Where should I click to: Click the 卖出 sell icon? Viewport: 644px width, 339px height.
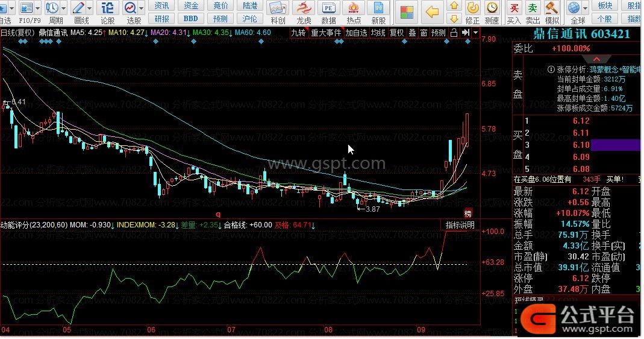[x=533, y=8]
